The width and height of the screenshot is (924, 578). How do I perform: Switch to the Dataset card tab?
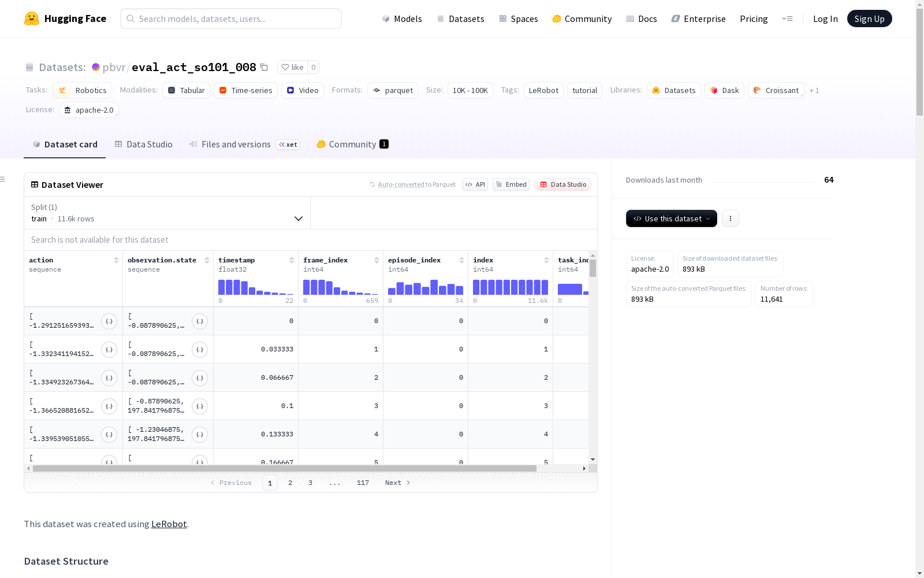65,144
